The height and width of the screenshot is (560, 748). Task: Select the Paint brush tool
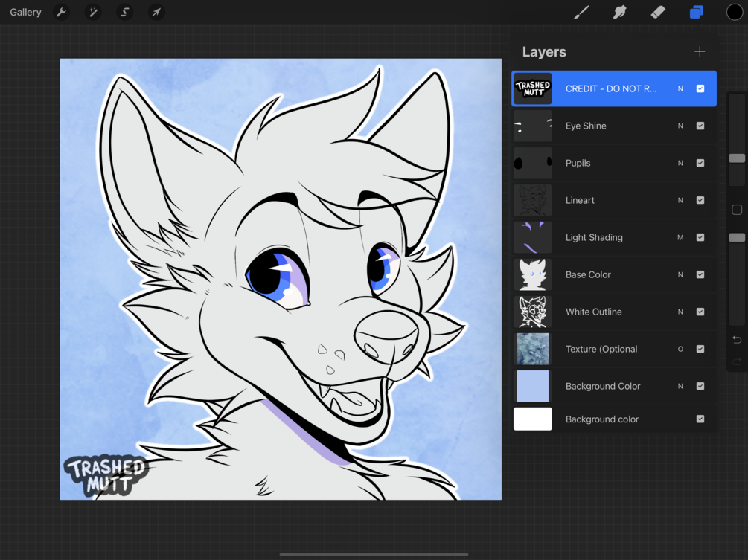(x=581, y=12)
